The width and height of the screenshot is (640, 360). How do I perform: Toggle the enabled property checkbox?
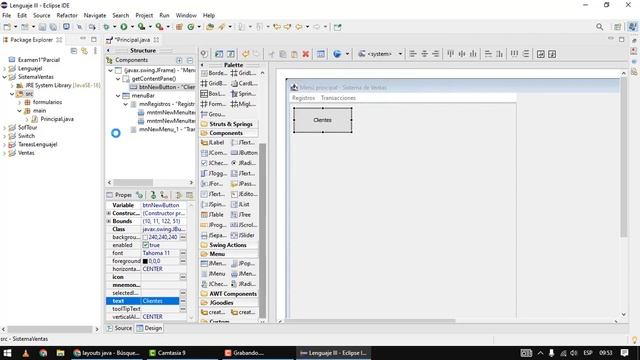pyautogui.click(x=145, y=245)
